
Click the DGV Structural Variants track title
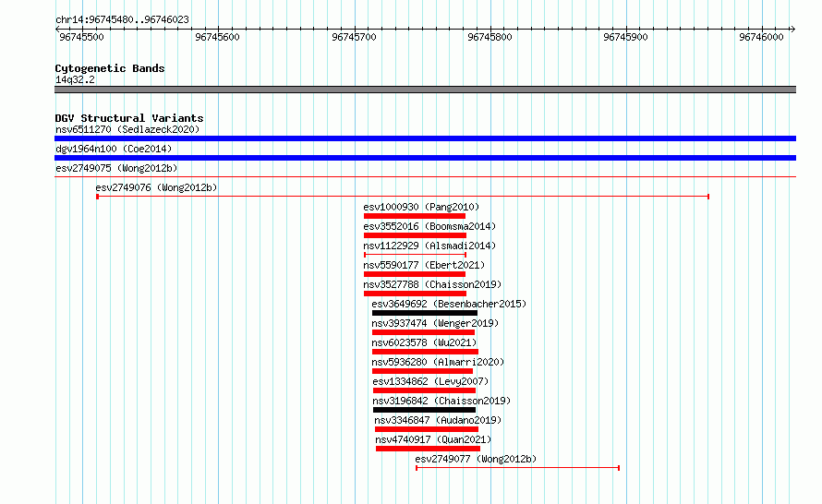click(x=129, y=118)
